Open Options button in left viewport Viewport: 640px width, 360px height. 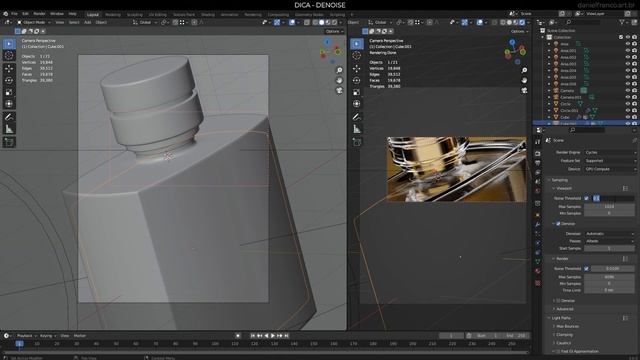coord(334,31)
